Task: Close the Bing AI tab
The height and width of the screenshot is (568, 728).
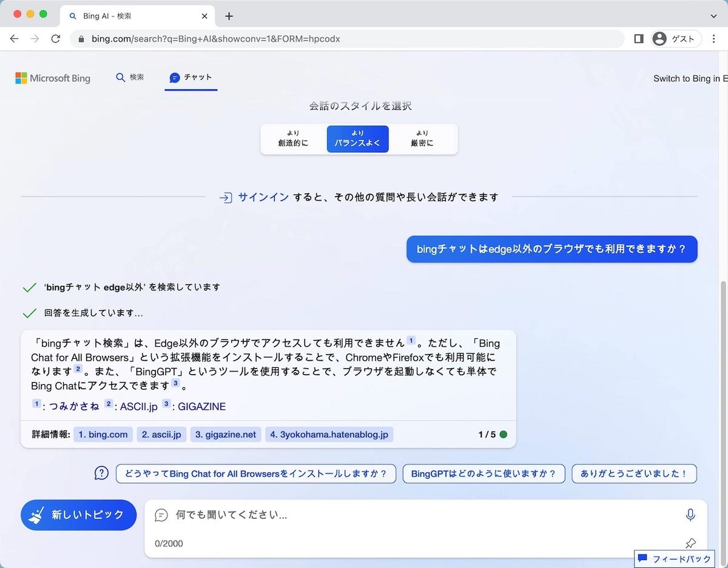Action: 205,16
